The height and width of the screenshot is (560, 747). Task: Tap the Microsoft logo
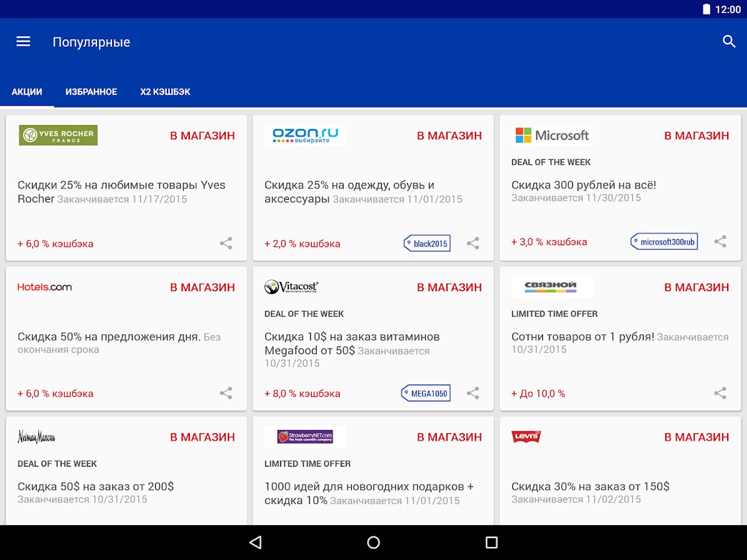pos(552,135)
